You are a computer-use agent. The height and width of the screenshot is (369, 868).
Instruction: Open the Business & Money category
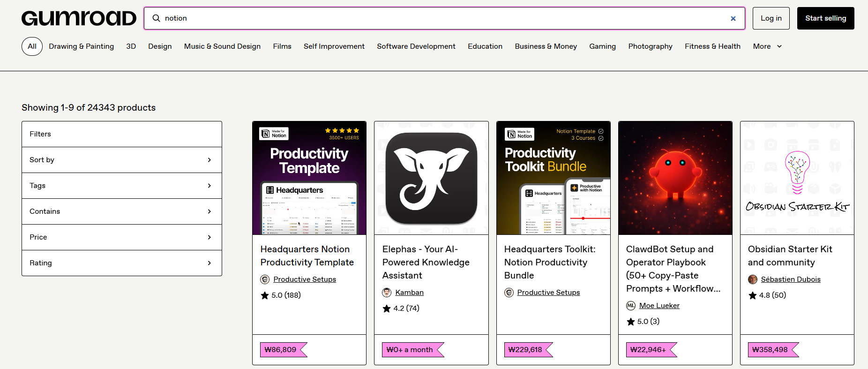click(546, 46)
